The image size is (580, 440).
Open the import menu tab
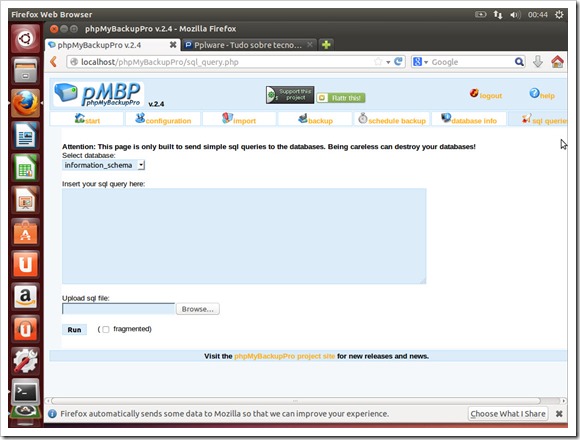[x=239, y=119]
